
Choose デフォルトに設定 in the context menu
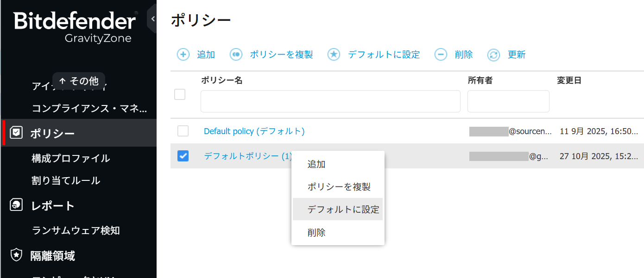coord(343,210)
